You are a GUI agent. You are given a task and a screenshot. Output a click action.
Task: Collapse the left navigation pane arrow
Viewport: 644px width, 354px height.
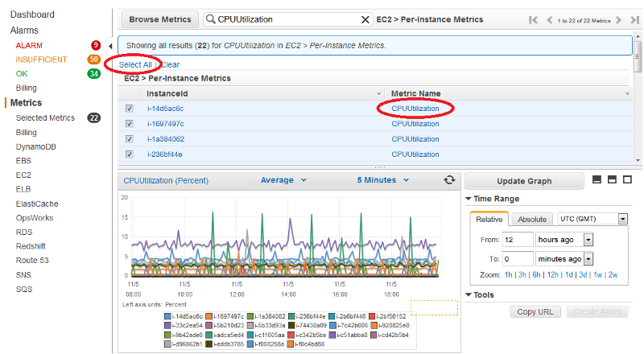pos(110,46)
